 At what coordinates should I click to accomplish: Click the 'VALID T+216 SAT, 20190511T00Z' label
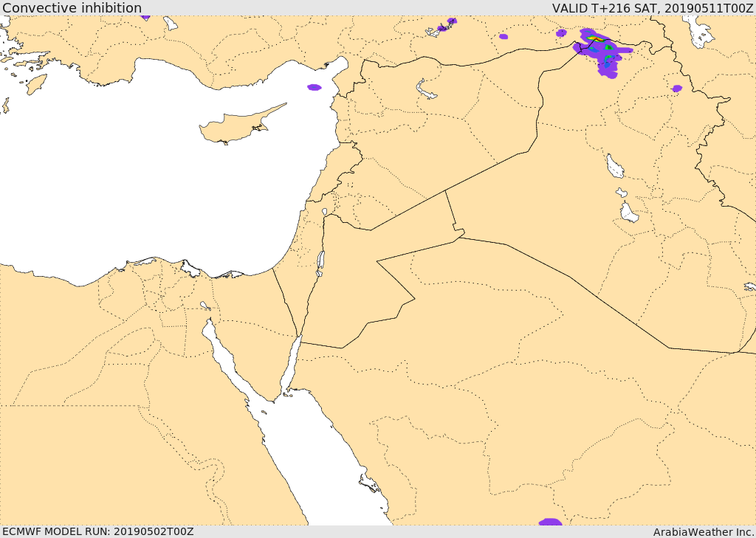(653, 8)
